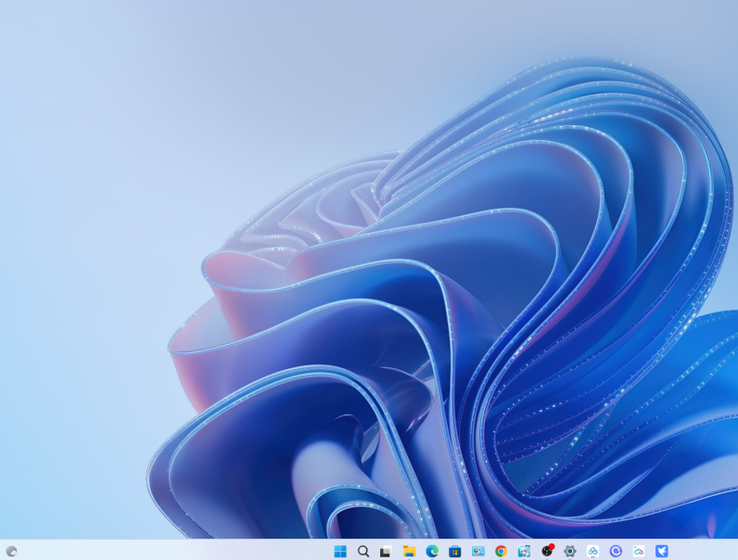Open Microsoft Edge browser
The image size is (738, 560).
click(x=432, y=551)
